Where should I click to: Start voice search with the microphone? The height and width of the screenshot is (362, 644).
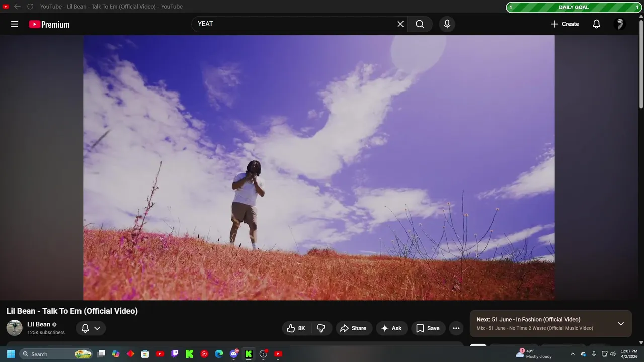[x=447, y=24]
